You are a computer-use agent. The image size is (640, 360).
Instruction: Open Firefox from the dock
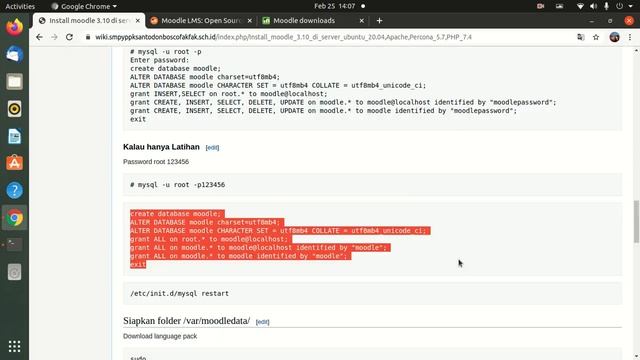coord(14,27)
